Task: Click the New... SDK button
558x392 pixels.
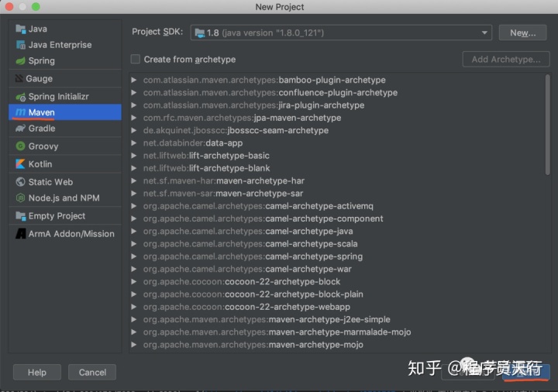Action: [x=522, y=33]
